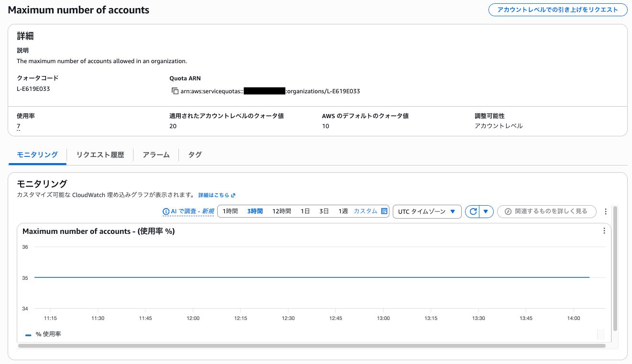Click the horizontal scrollbar below the graph
Screen dimensions: 632x364
point(312,345)
